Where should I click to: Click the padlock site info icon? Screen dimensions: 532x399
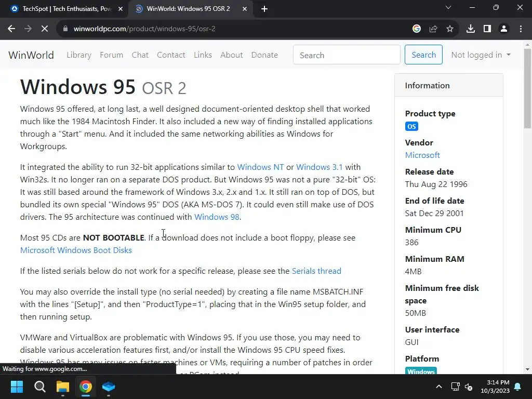pos(65,29)
